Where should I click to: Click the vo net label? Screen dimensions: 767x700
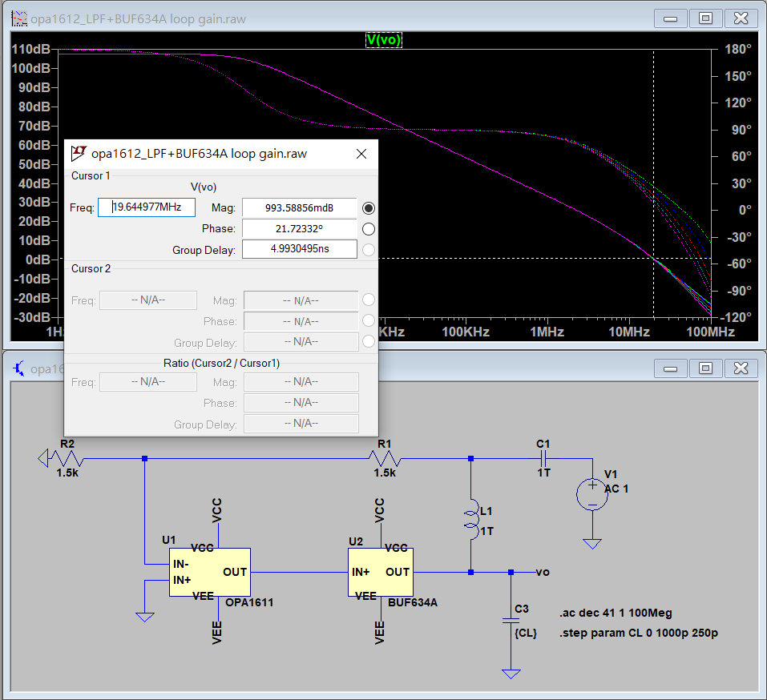tap(543, 573)
